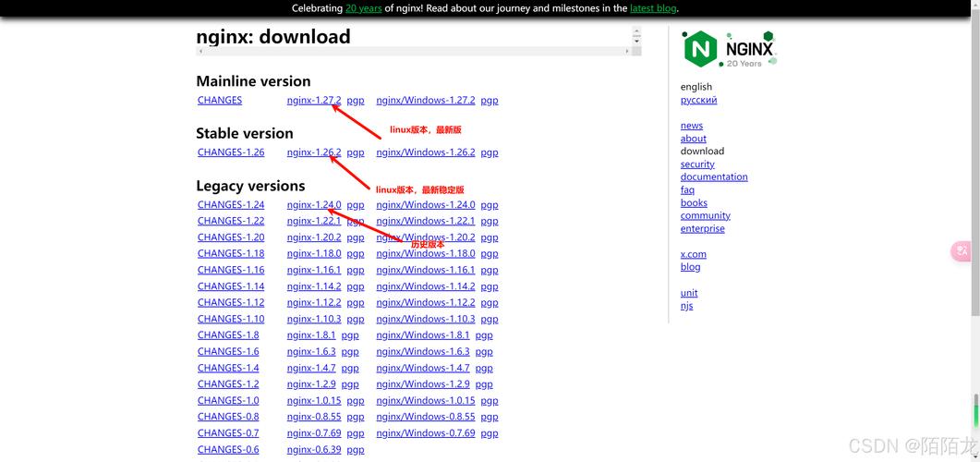Open the about page in sidebar
This screenshot has width=980, height=462.
pos(693,139)
